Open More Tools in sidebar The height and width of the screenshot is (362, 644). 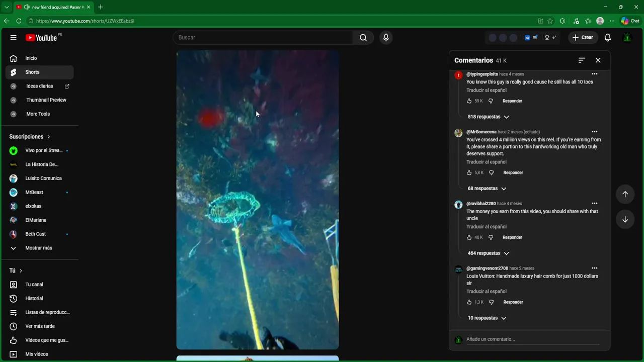(39, 114)
